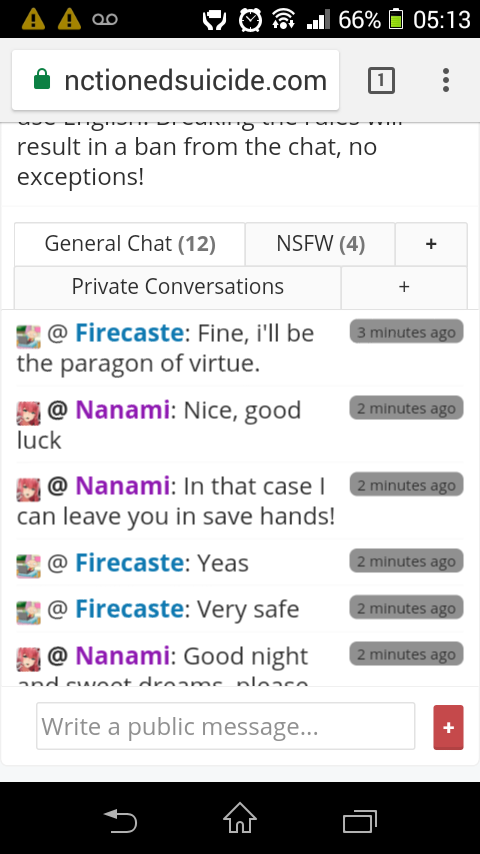Viewport: 480px width, 854px height.
Task: Open Chrome's three-dot overflow menu
Action: pos(446,80)
